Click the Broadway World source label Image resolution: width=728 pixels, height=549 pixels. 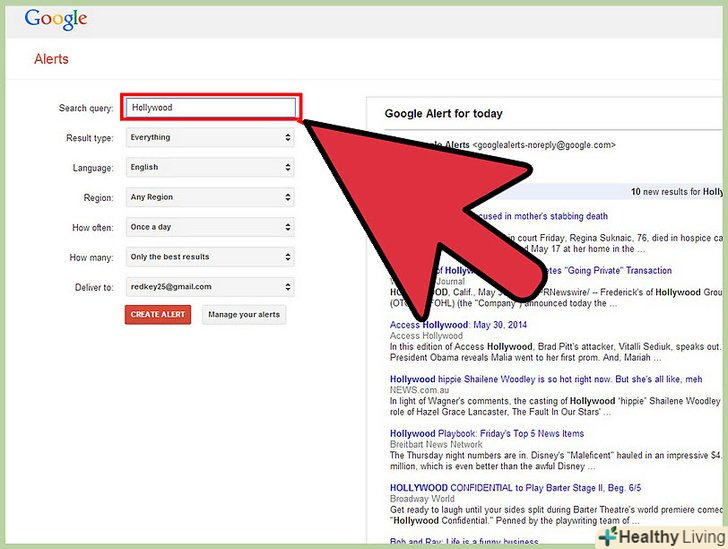click(x=422, y=499)
